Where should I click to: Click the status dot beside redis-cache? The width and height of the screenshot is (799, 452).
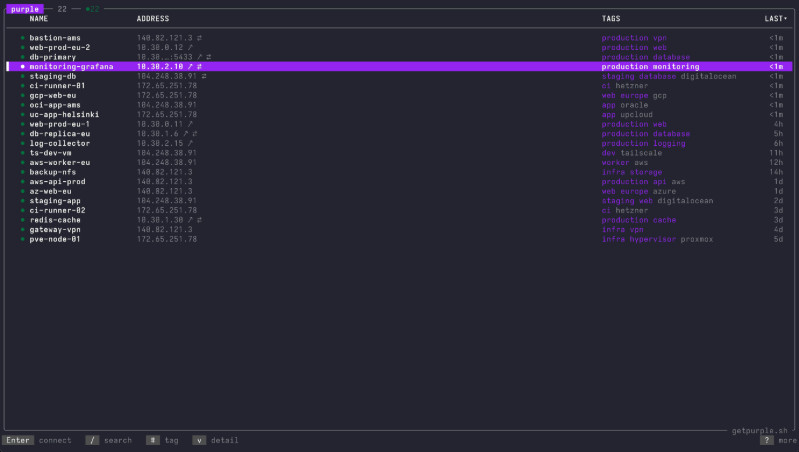(x=22, y=220)
